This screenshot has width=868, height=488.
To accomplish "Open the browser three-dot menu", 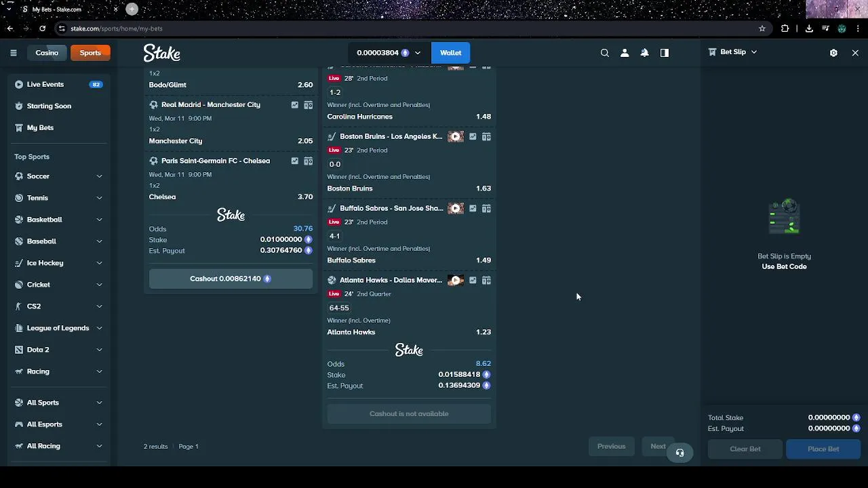I will click(858, 28).
